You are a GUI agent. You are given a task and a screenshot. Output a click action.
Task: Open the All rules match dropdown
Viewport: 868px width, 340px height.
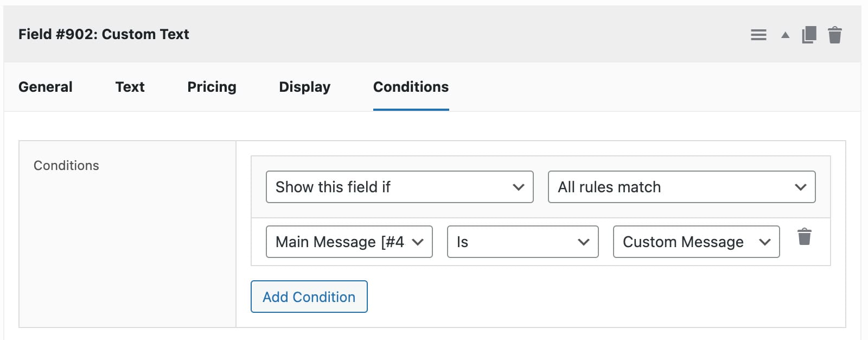681,187
